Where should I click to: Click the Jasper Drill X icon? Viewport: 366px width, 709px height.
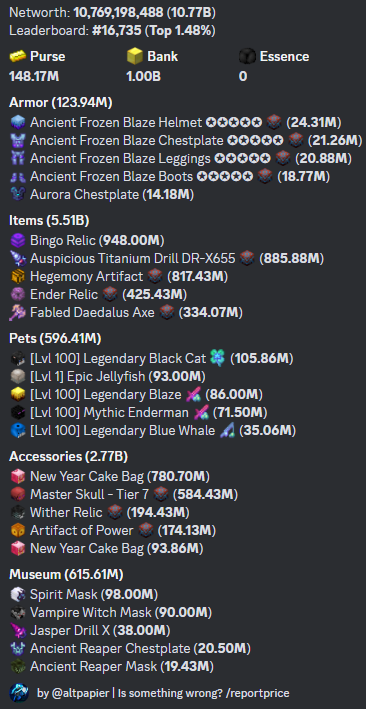[17, 630]
